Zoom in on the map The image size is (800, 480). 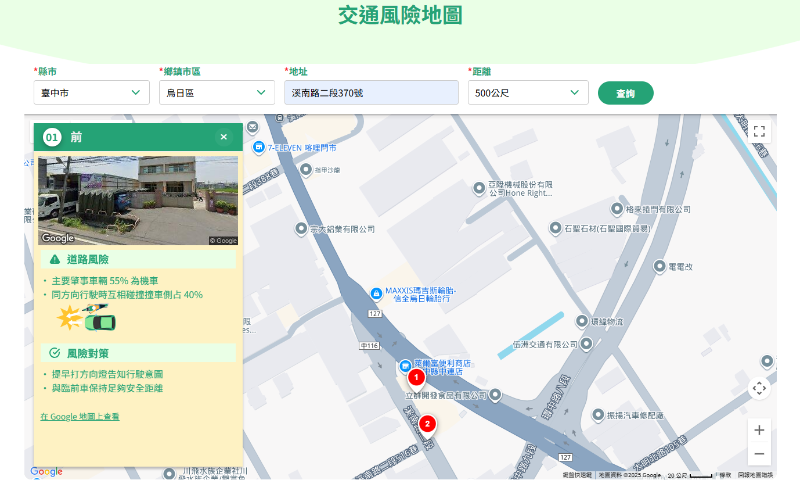pyautogui.click(x=759, y=430)
